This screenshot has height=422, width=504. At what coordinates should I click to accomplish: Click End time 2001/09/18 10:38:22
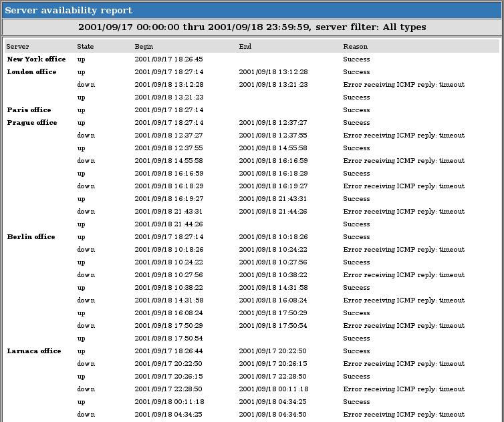click(273, 275)
